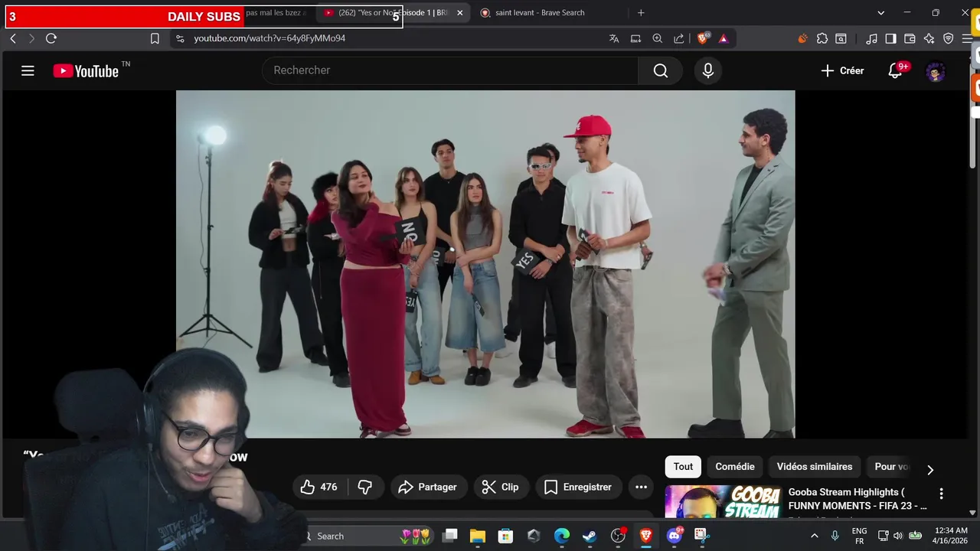The width and height of the screenshot is (980, 551).
Task: Create a Clip of the video
Action: point(500,487)
